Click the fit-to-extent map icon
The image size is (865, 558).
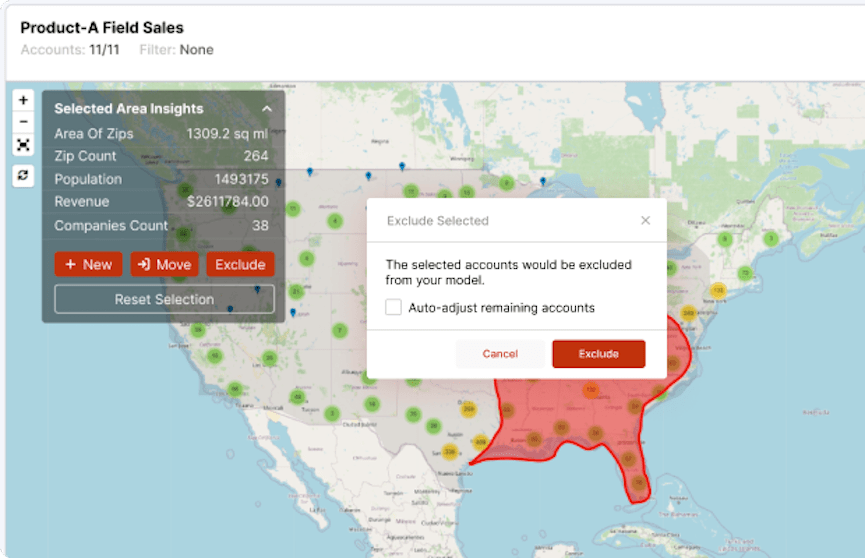[x=23, y=145]
